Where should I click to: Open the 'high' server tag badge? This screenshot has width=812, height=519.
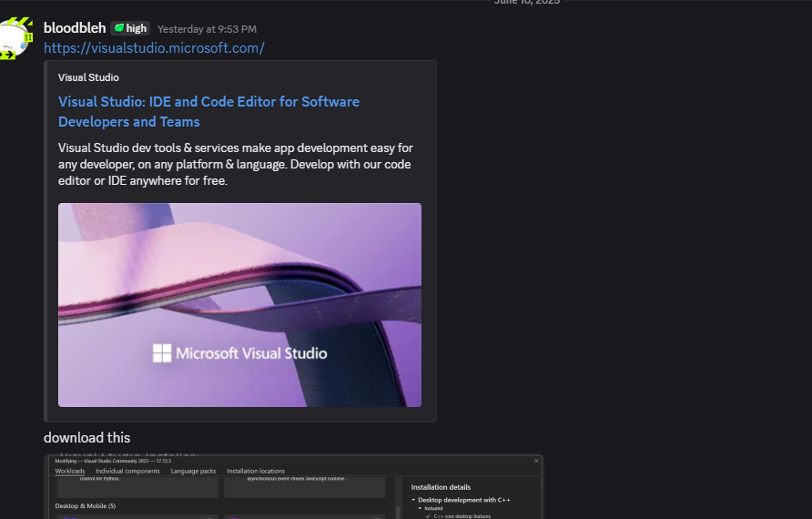pyautogui.click(x=130, y=28)
